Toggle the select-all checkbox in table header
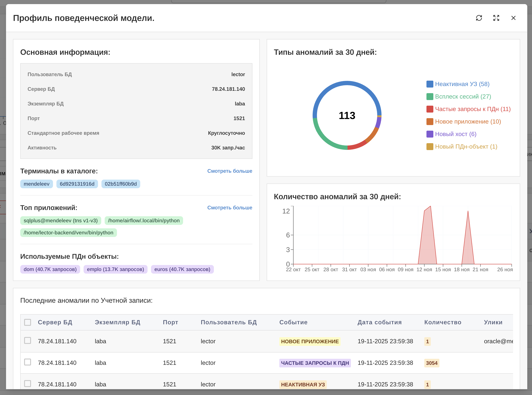 28,322
